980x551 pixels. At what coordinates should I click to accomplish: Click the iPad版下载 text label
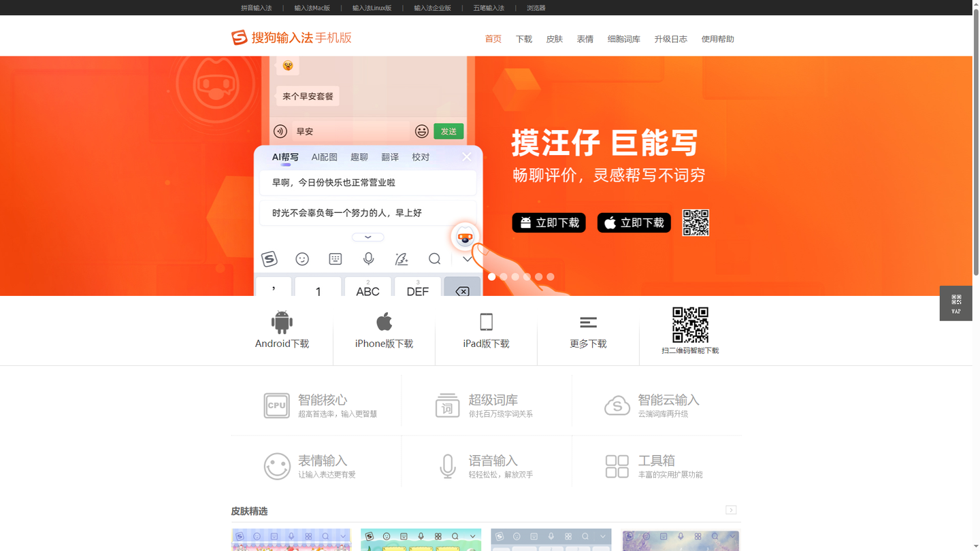pyautogui.click(x=486, y=344)
